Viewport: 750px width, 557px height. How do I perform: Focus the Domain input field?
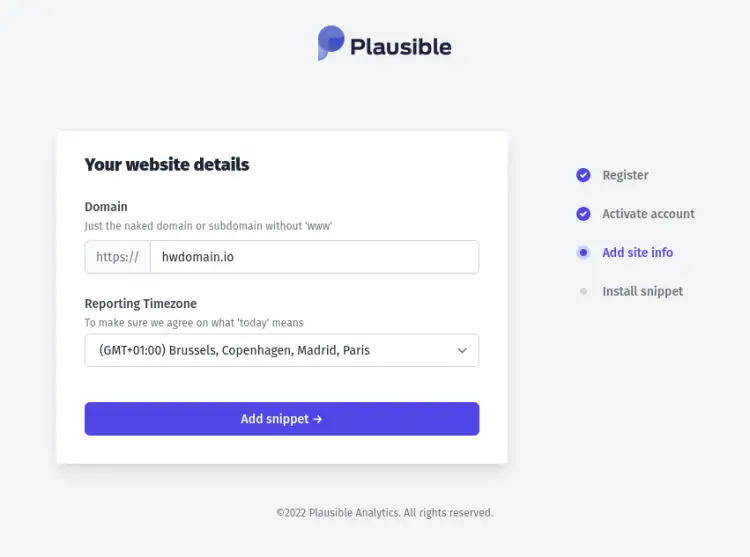point(314,257)
